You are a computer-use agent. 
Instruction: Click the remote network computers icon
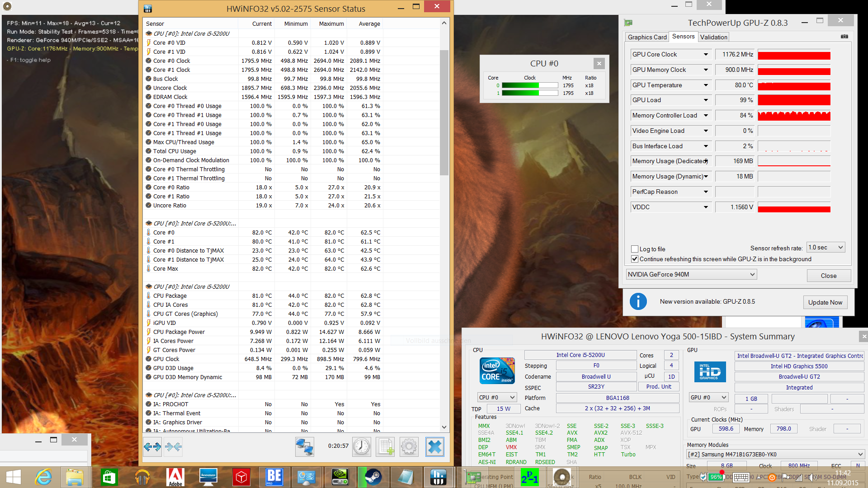(304, 447)
